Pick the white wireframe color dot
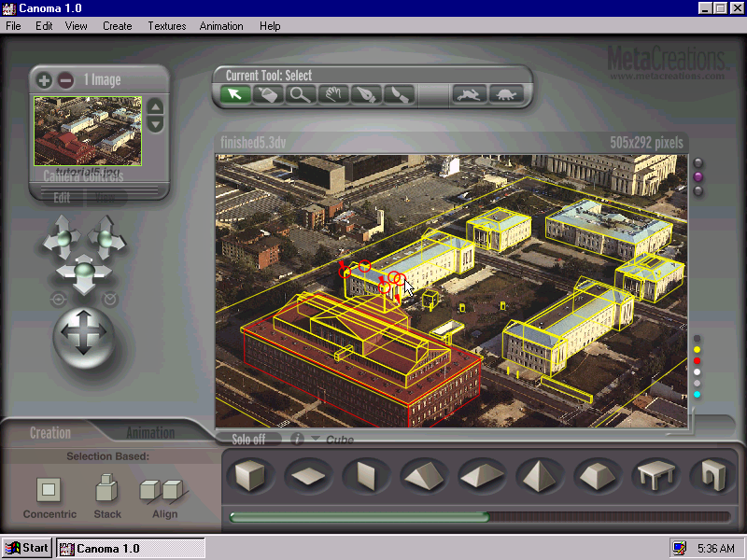 pos(697,372)
